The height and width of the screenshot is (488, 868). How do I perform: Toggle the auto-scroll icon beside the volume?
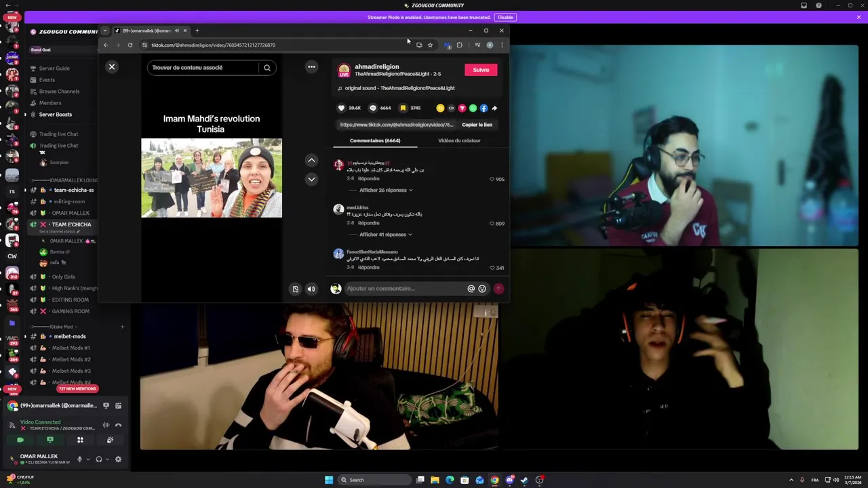coord(295,289)
